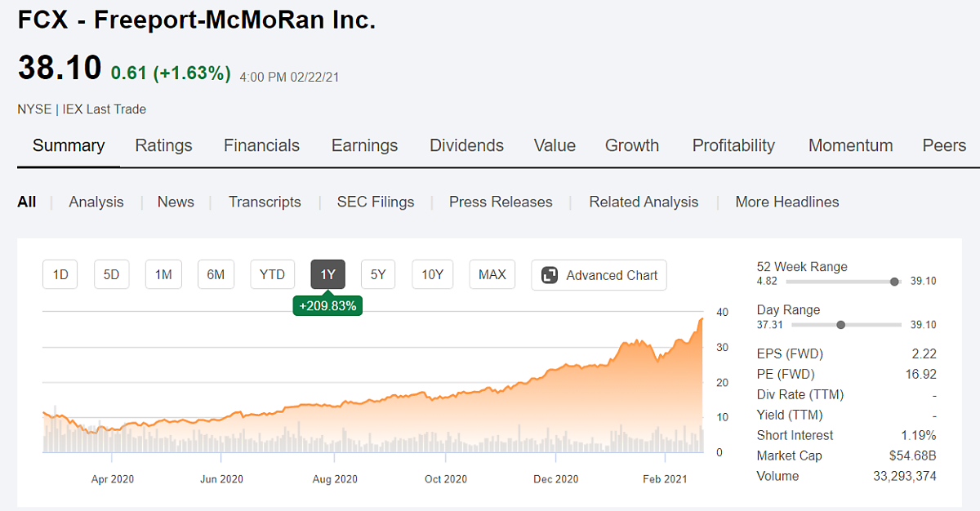Click the 0.61 (+1.63%) price change
Viewport: 980px width, 511px height.
[171, 73]
